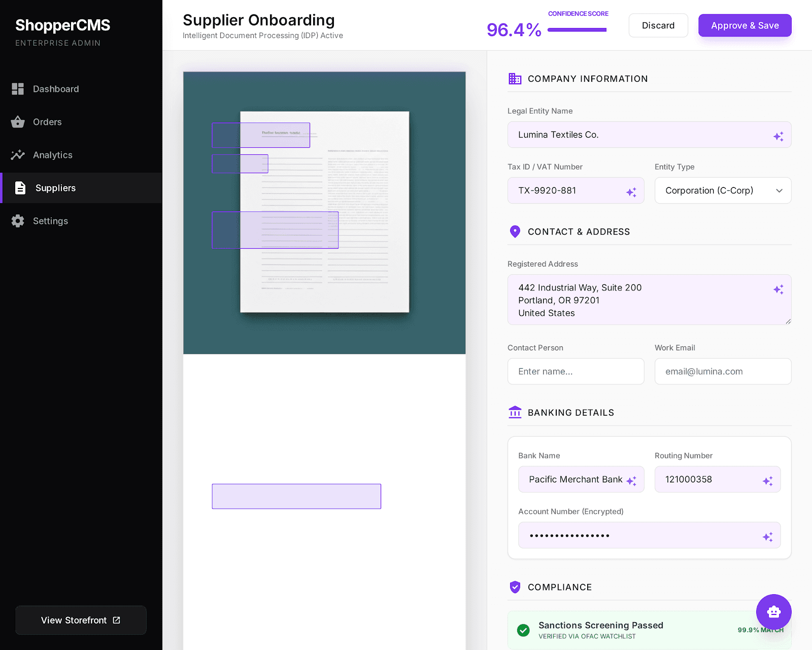This screenshot has width=812, height=650.
Task: Click the confidence score progress bar
Action: pyautogui.click(x=577, y=30)
